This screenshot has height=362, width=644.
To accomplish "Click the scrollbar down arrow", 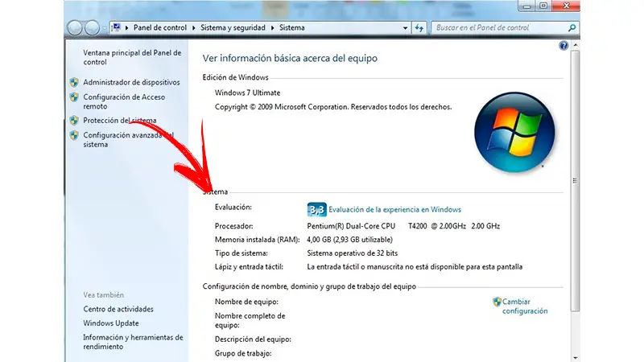I will point(575,358).
